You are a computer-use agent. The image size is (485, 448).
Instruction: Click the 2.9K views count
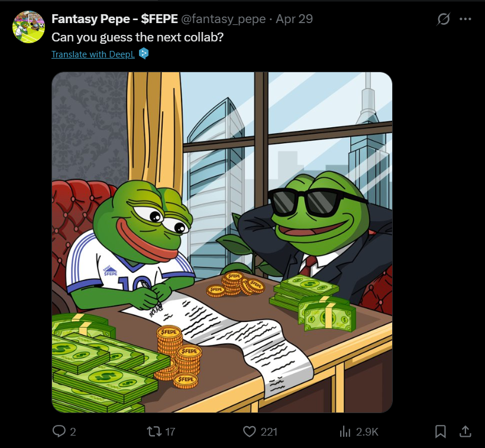(x=367, y=431)
